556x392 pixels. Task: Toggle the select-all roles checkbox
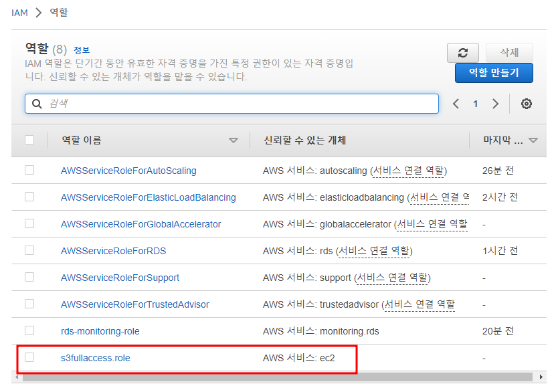pos(29,140)
